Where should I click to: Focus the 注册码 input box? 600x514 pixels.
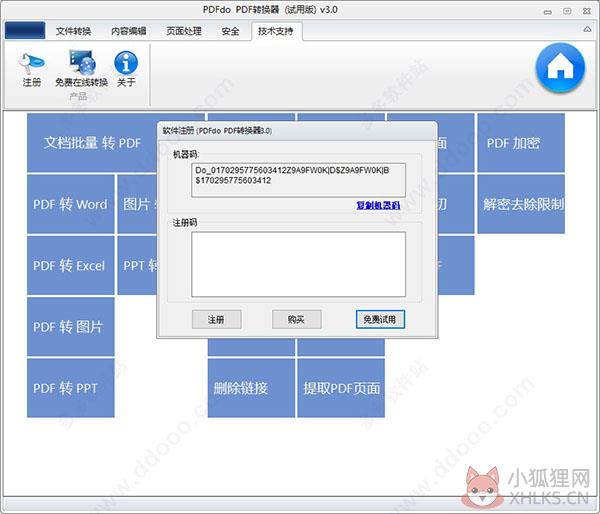pyautogui.click(x=298, y=264)
